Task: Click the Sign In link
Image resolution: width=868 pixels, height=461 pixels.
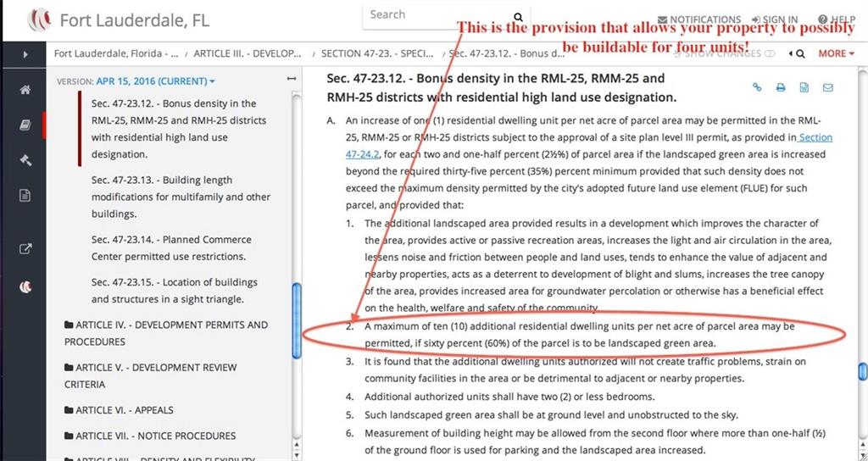Action: [774, 19]
